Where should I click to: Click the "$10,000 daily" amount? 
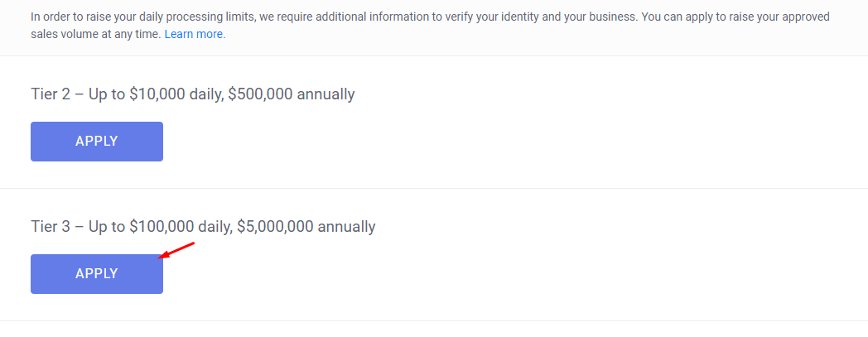coord(176,94)
